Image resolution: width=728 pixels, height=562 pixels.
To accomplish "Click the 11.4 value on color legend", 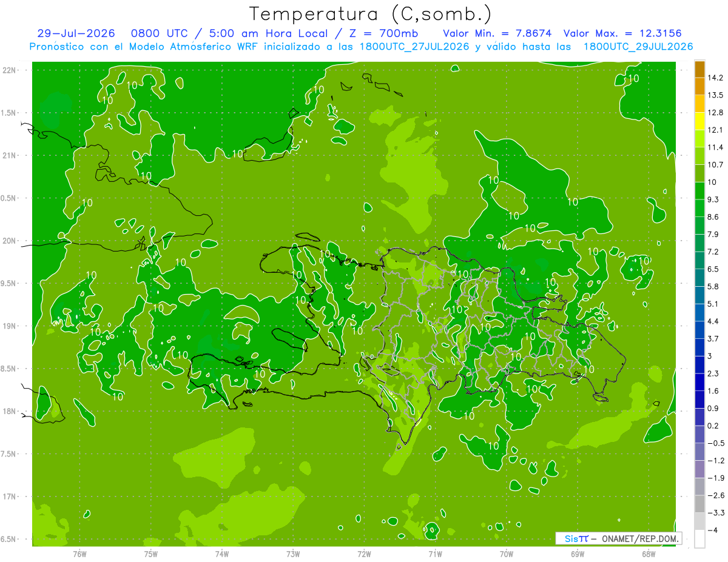I will pos(715,147).
